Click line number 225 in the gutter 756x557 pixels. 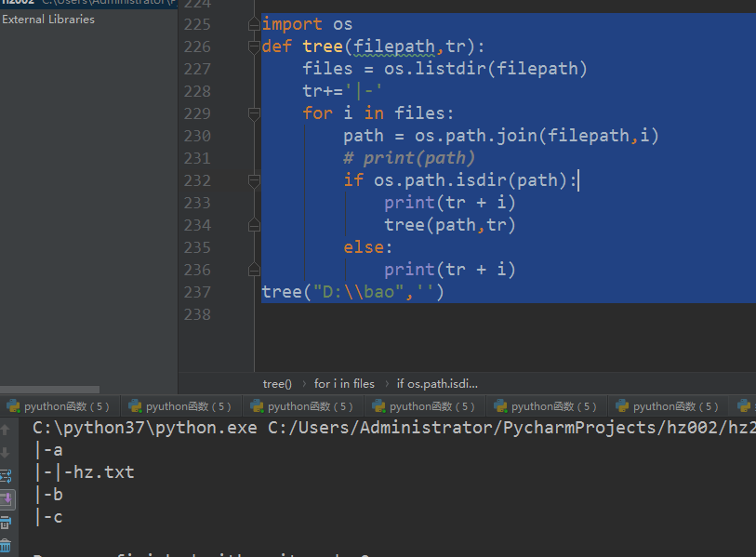pyautogui.click(x=197, y=24)
